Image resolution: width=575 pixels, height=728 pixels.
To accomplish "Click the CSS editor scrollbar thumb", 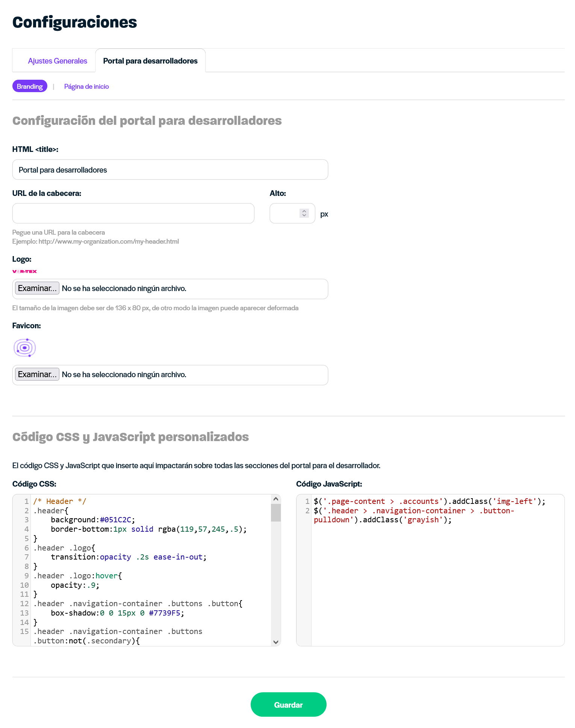I will 276,513.
